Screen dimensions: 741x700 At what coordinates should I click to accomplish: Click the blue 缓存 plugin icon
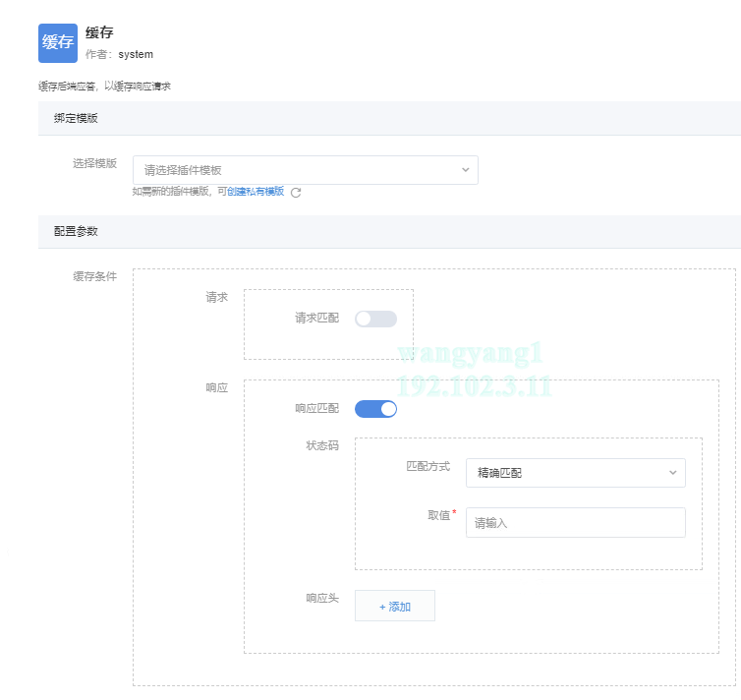coord(57,43)
